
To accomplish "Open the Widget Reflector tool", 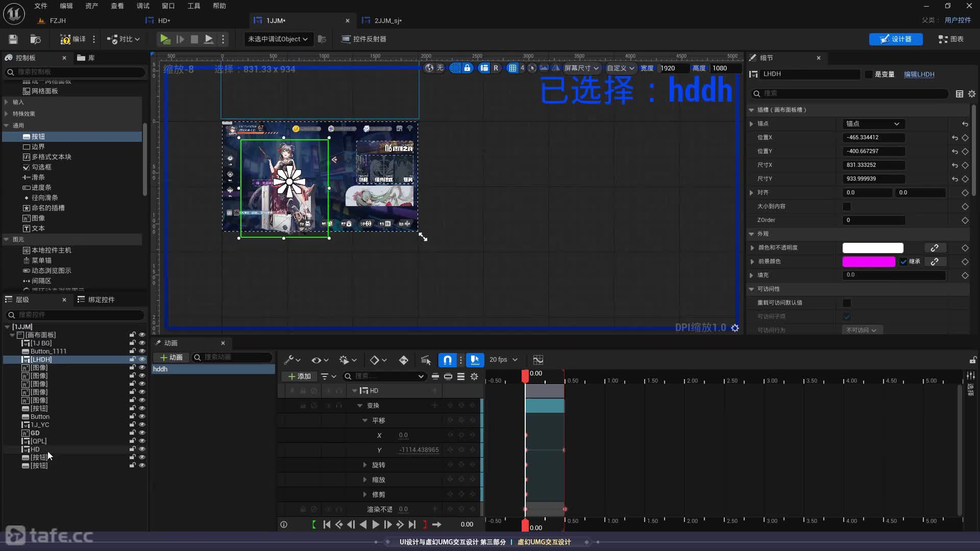I will (x=363, y=39).
